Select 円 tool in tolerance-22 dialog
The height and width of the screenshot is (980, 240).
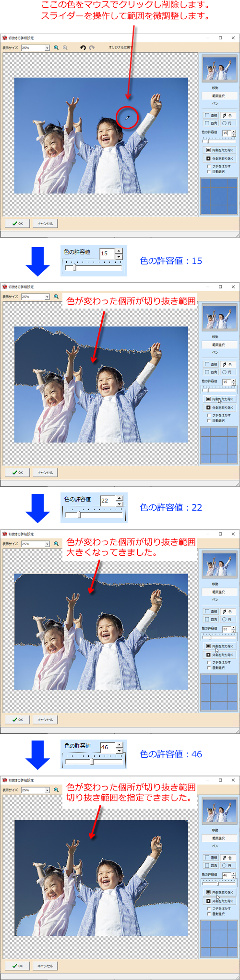click(x=228, y=619)
